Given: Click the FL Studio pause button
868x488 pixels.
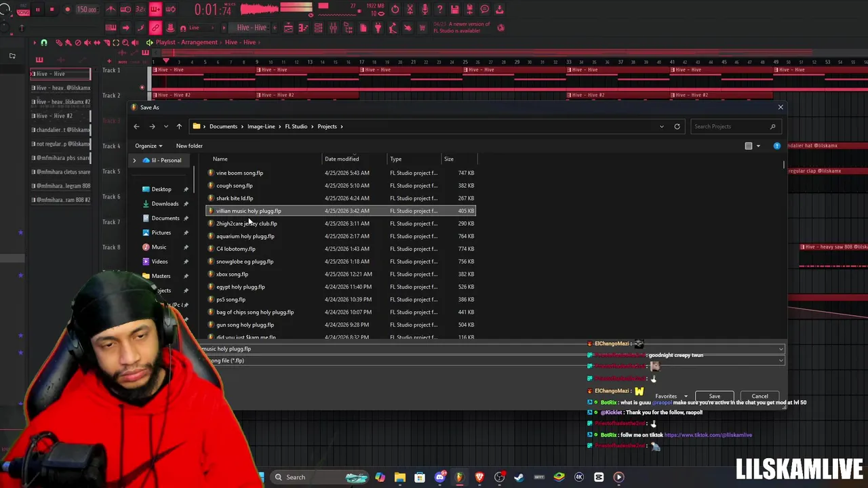Looking at the screenshot, I should 38,9.
